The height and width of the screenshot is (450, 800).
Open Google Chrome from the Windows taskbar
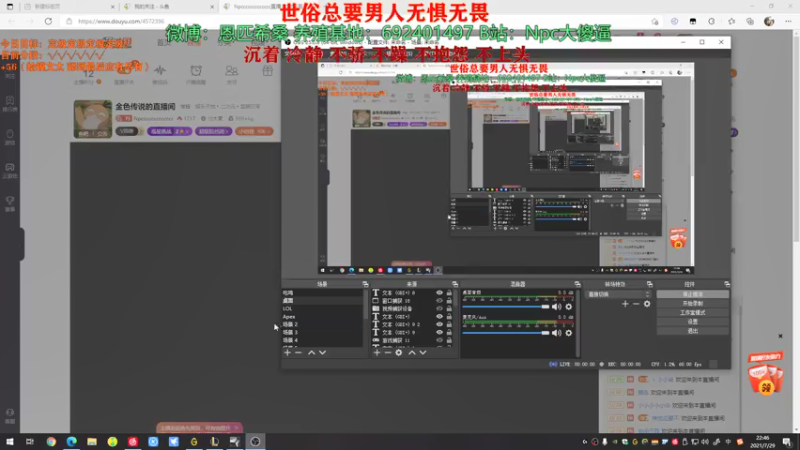pos(51,441)
